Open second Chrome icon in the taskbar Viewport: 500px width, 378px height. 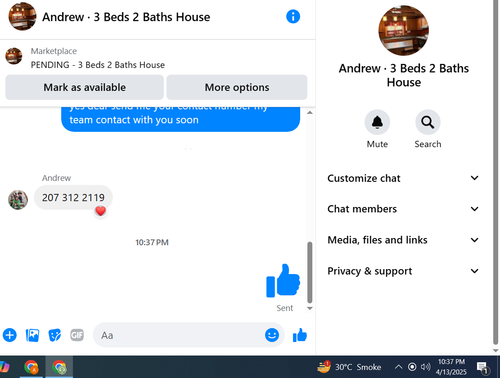tap(59, 367)
